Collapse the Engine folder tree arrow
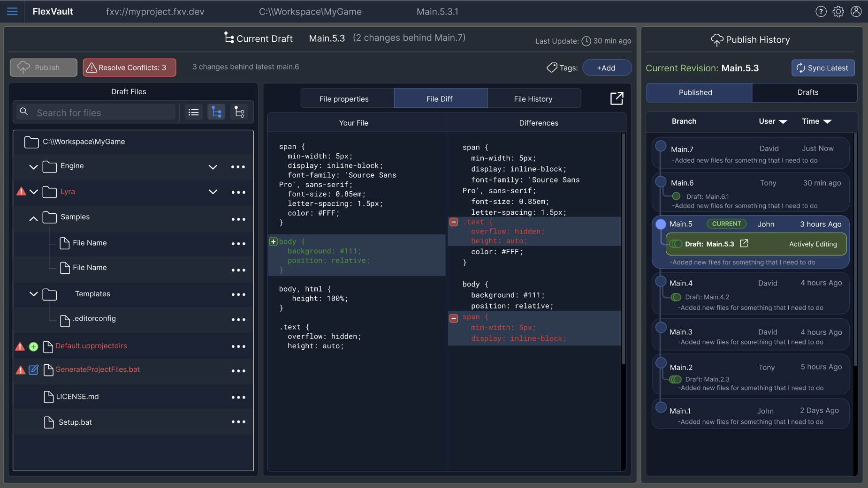868x488 pixels. pos(33,166)
